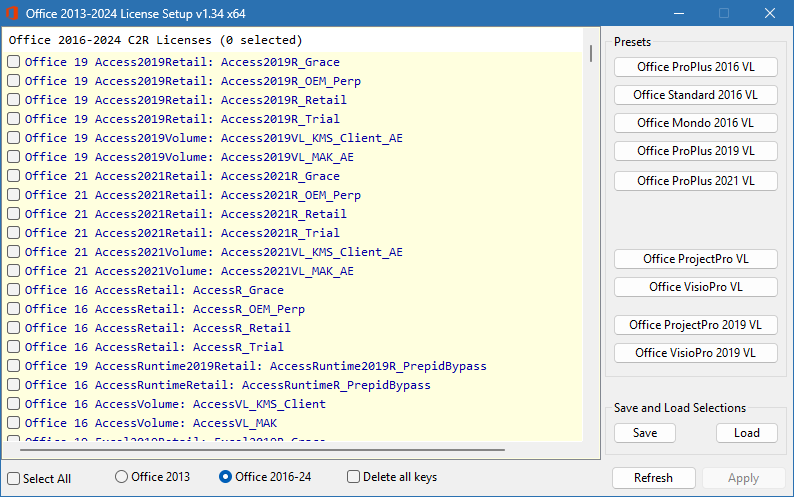Save the current license selections
The height and width of the screenshot is (497, 794).
pyautogui.click(x=645, y=433)
